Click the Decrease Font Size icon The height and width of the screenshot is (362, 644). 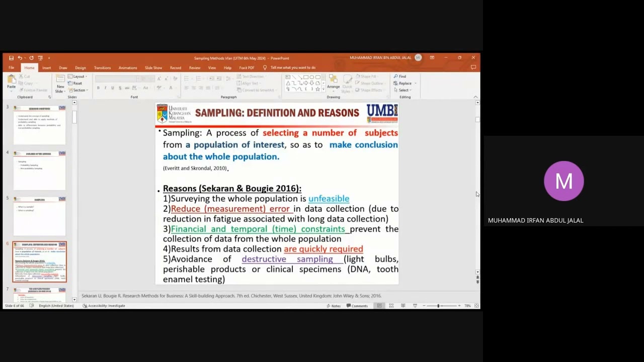[167, 79]
